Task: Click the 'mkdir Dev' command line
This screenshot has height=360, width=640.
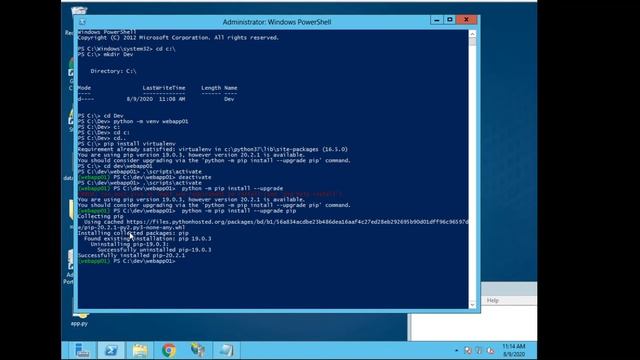Action: point(105,54)
